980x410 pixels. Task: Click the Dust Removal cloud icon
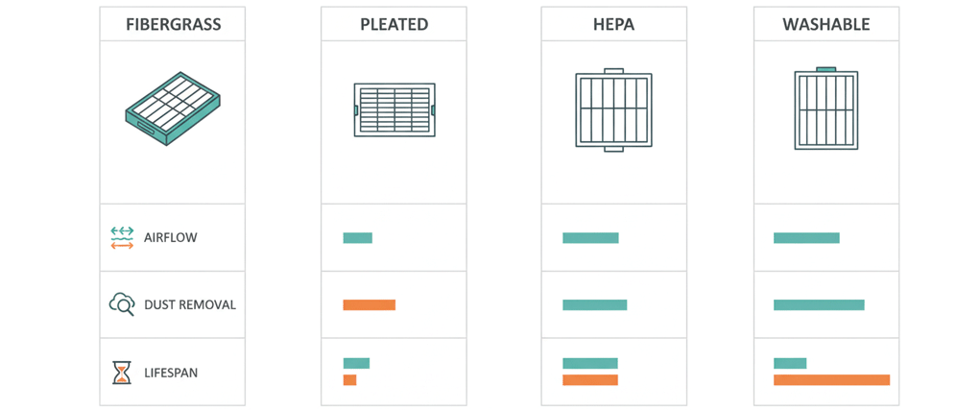122,304
